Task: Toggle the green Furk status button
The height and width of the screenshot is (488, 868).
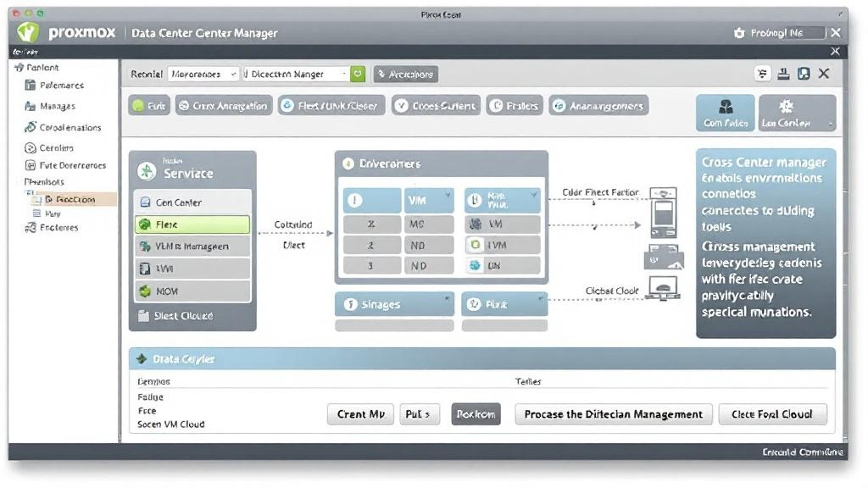Action: pos(148,106)
